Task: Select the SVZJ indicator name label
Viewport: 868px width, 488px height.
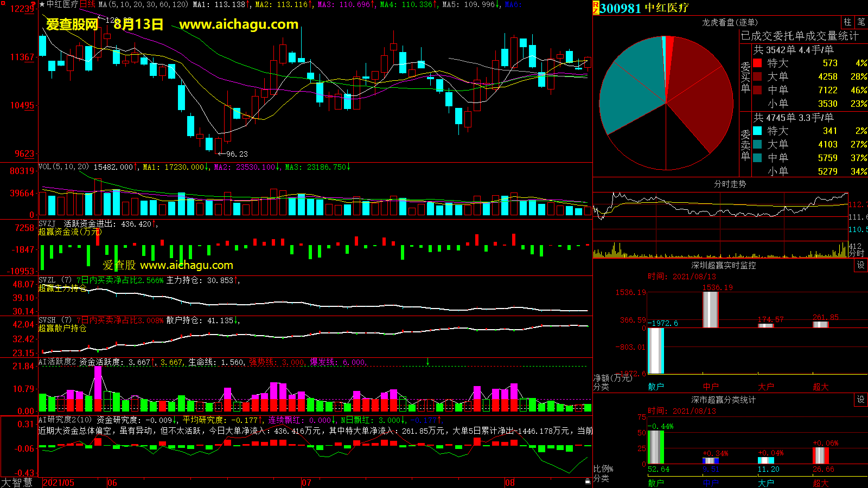Action: pyautogui.click(x=47, y=224)
